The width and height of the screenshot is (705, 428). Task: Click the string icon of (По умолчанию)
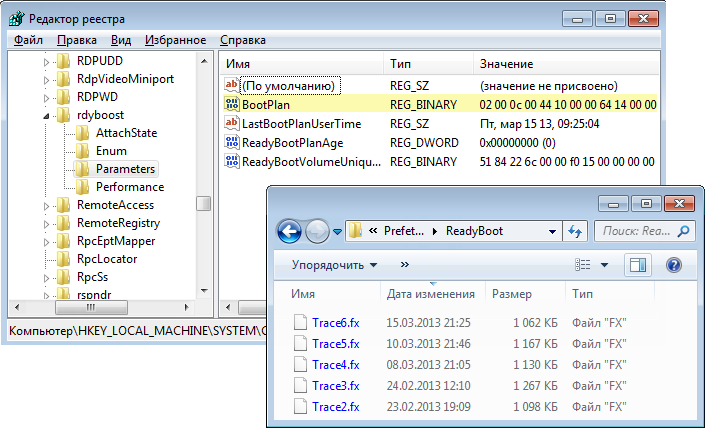(x=232, y=85)
